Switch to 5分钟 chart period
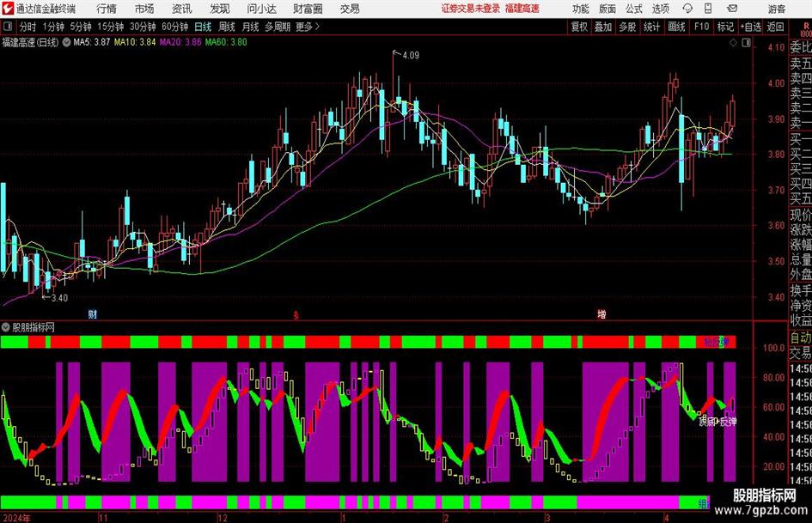This screenshot has width=812, height=523. (x=81, y=27)
